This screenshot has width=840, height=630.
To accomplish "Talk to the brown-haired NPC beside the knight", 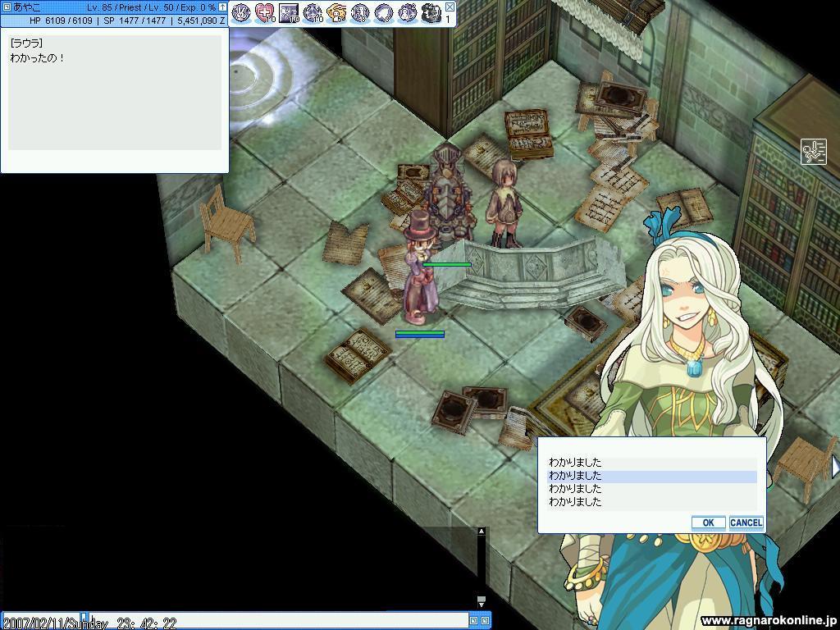I will pyautogui.click(x=504, y=203).
